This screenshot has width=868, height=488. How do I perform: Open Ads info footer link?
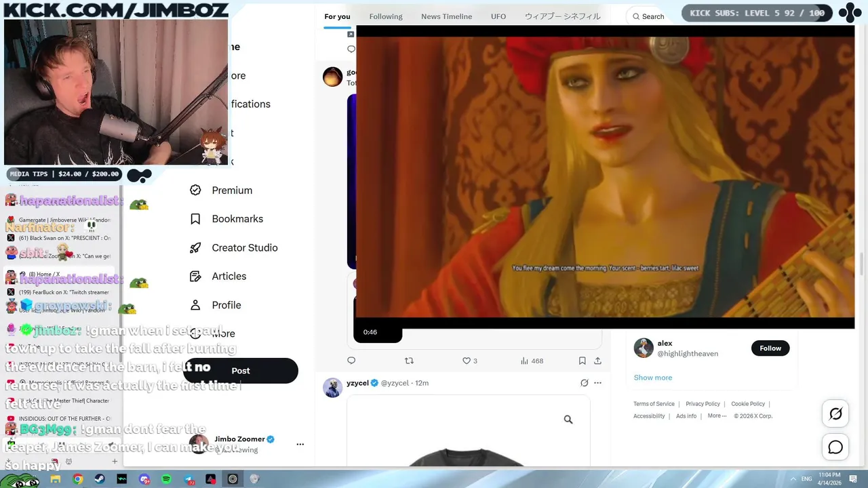pyautogui.click(x=686, y=416)
